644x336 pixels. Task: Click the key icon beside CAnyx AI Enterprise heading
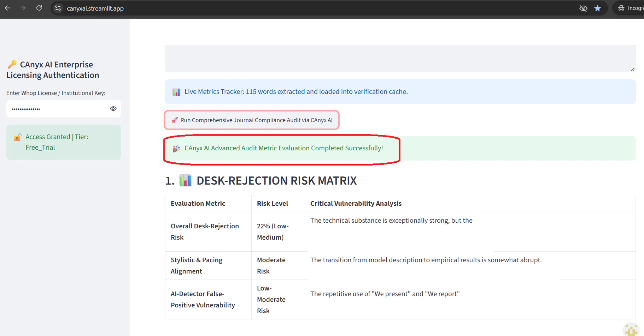(12, 64)
